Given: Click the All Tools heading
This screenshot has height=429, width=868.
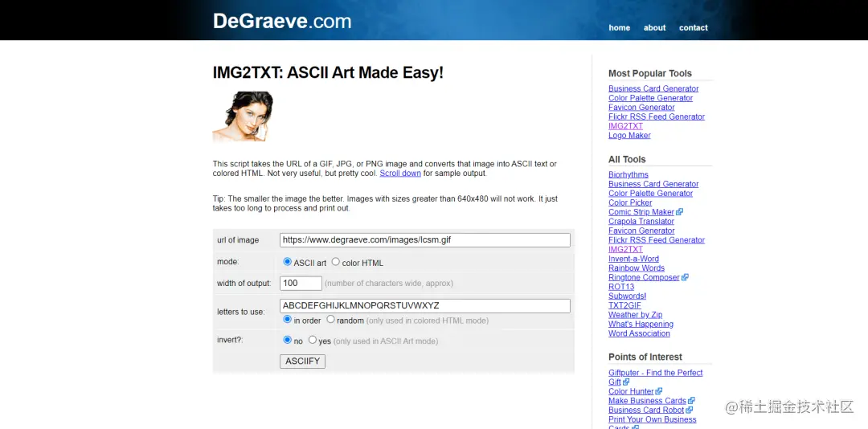Looking at the screenshot, I should pyautogui.click(x=627, y=159).
